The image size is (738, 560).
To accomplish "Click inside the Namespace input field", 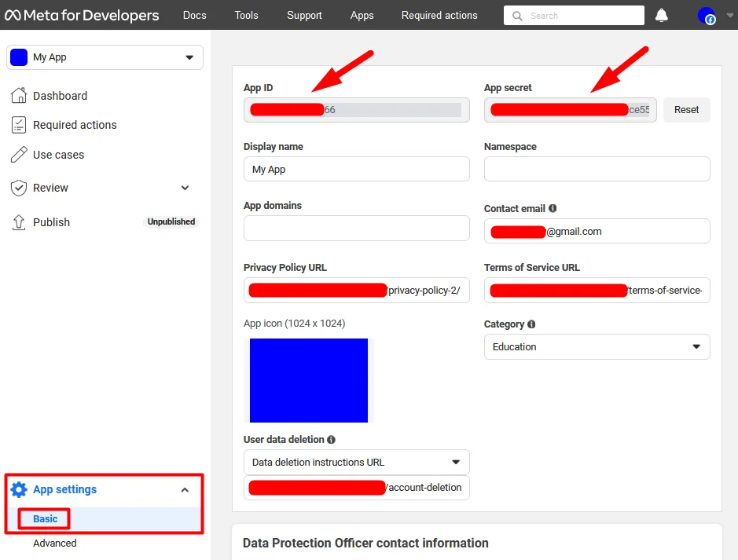I will pos(597,169).
